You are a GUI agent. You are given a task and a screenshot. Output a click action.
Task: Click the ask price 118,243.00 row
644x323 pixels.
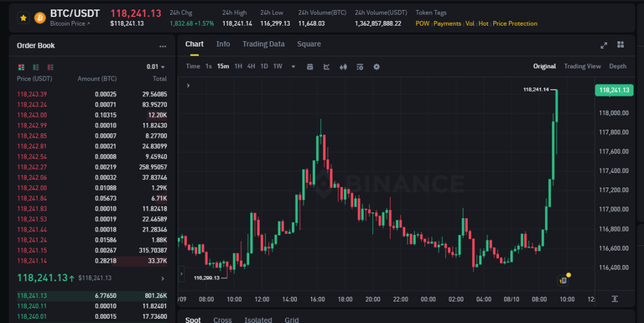(91, 115)
